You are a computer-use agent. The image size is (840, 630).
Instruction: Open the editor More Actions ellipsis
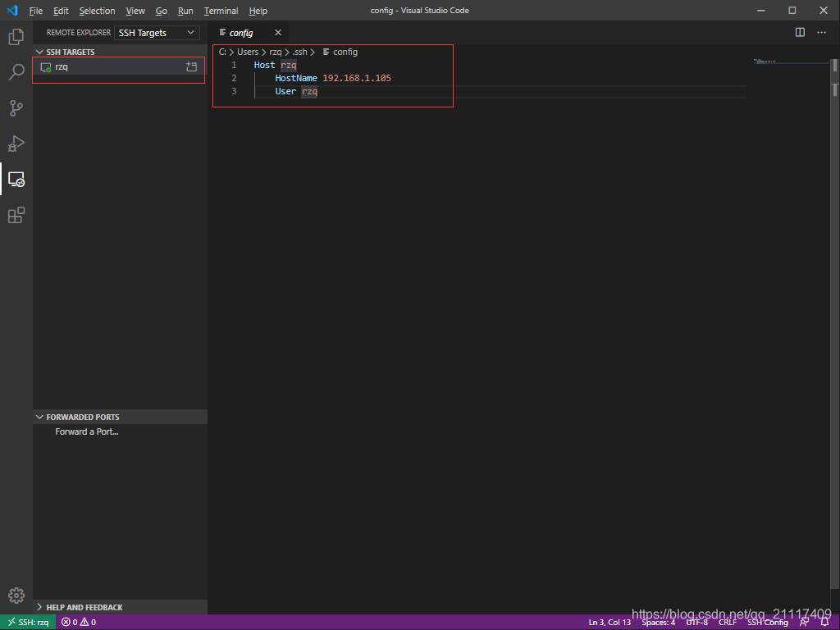point(821,33)
